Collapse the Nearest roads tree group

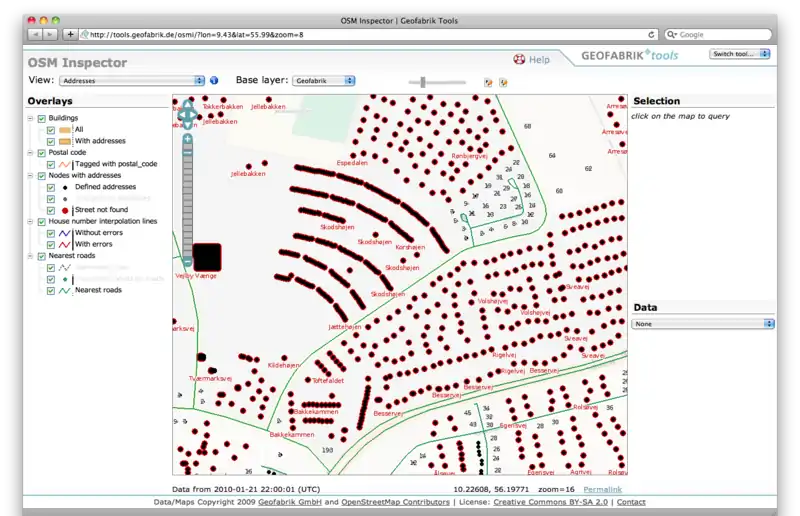tap(30, 256)
